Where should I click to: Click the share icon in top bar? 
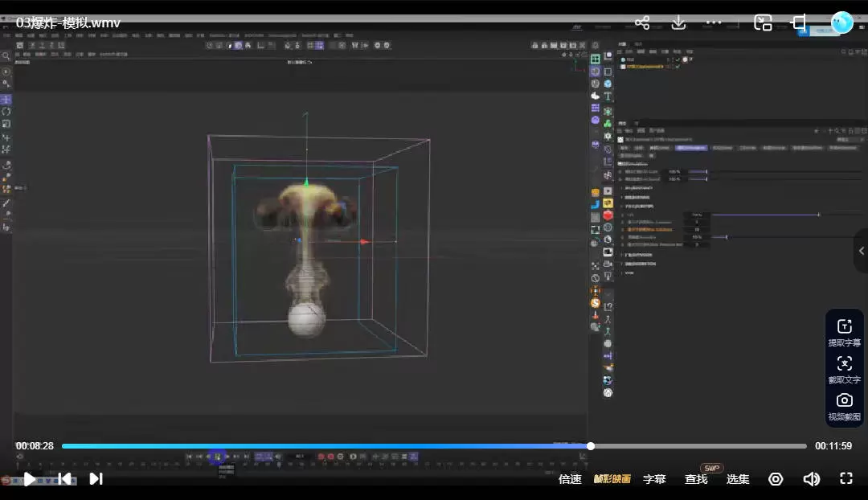coord(642,23)
